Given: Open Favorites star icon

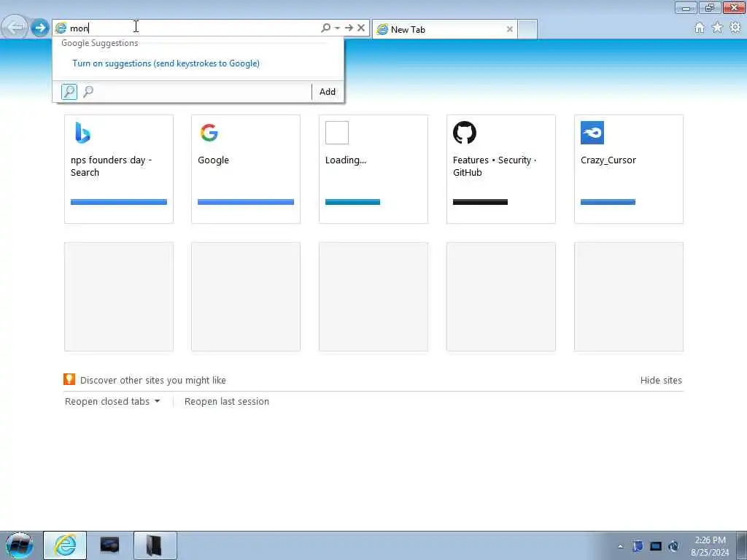Looking at the screenshot, I should point(718,28).
